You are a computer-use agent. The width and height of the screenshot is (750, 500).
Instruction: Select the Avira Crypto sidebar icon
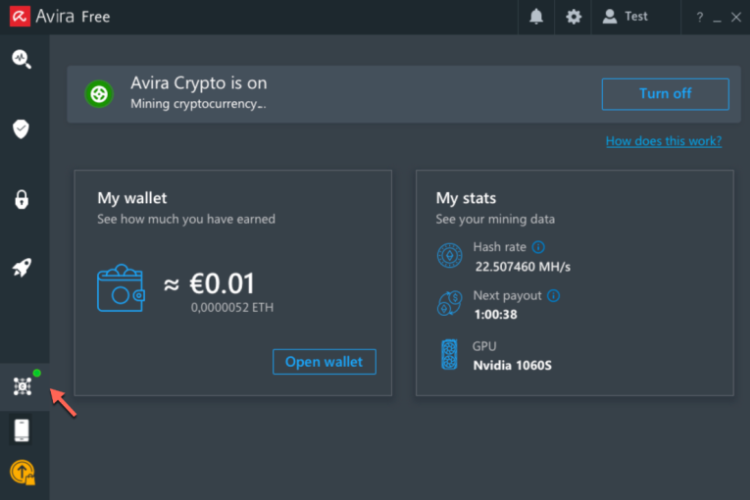[22, 387]
